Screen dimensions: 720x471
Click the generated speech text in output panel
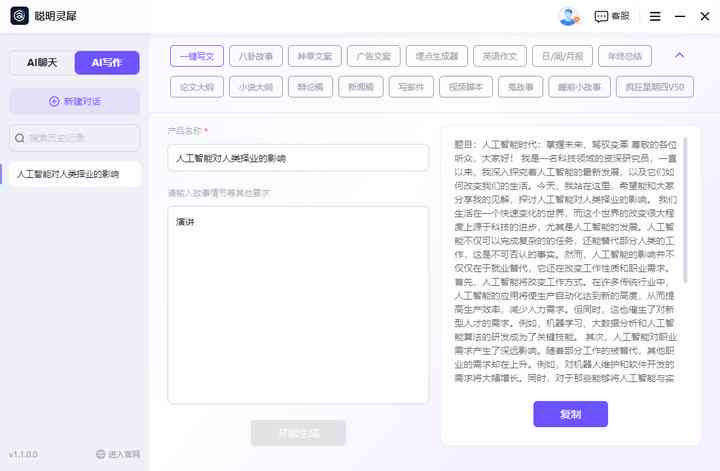[565, 261]
